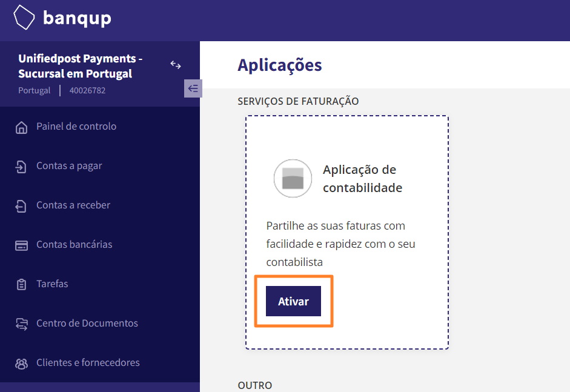The height and width of the screenshot is (392, 570).
Task: Click the banqup hexagon logo icon
Action: click(24, 17)
